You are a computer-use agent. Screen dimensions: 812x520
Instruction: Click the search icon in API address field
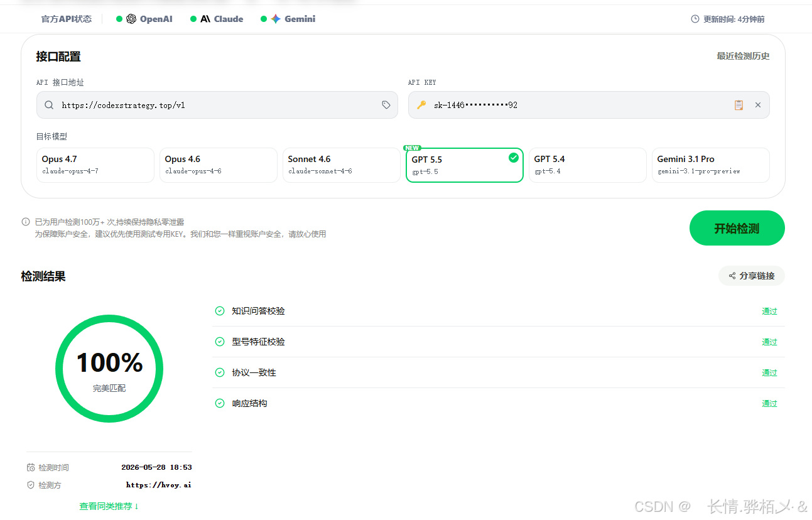[49, 105]
